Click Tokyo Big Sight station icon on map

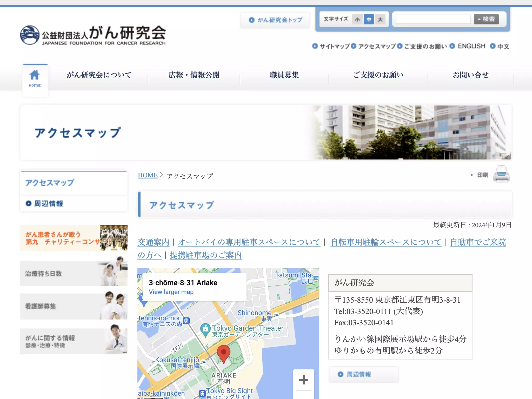tap(202, 393)
